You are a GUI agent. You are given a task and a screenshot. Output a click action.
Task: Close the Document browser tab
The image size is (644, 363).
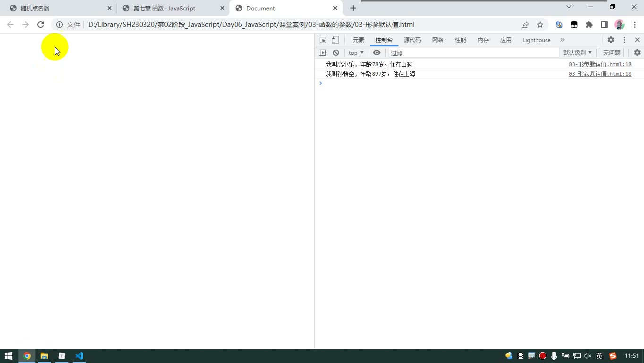click(x=335, y=8)
